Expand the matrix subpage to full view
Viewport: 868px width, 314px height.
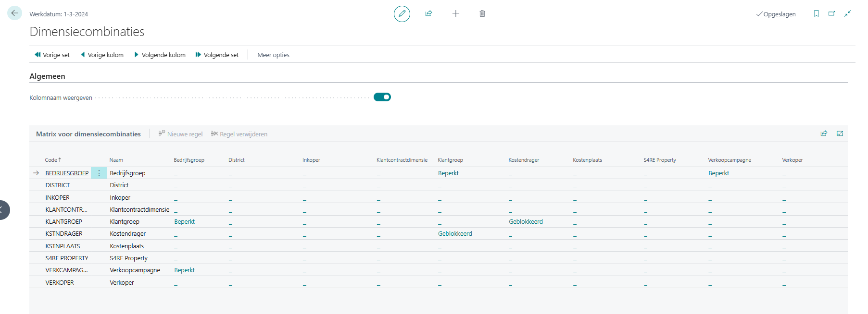tap(840, 133)
